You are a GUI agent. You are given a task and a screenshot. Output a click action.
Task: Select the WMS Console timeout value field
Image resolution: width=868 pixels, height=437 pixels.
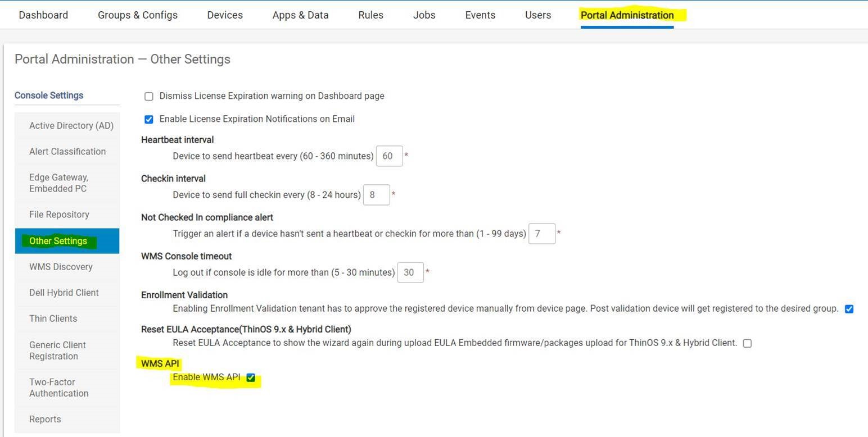410,272
